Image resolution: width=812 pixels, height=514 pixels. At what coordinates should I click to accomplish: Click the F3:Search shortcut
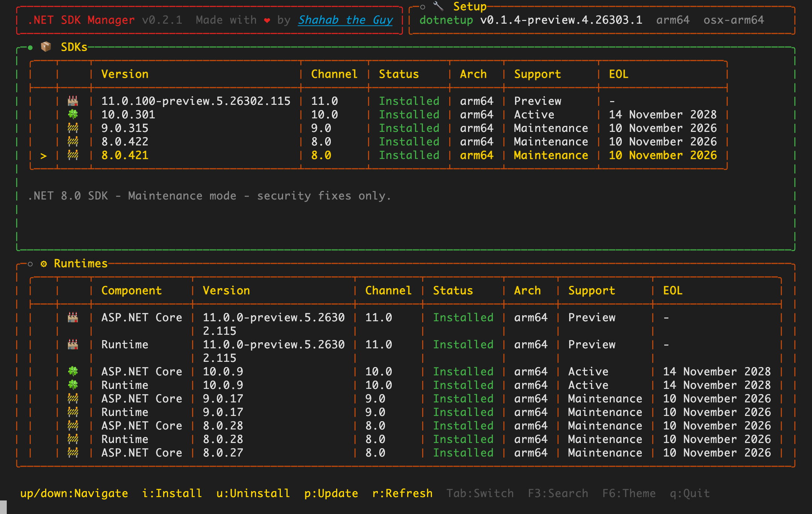point(558,493)
